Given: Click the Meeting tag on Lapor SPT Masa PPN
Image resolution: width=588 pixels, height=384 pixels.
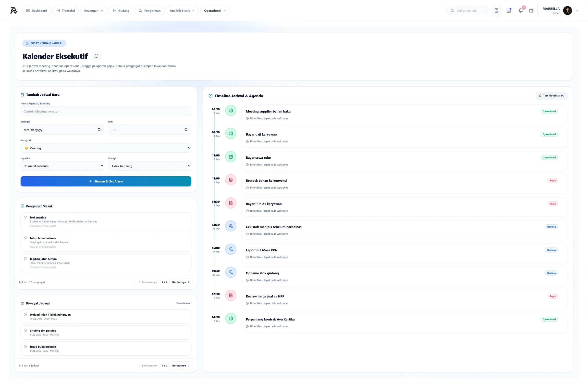Looking at the screenshot, I should point(551,250).
